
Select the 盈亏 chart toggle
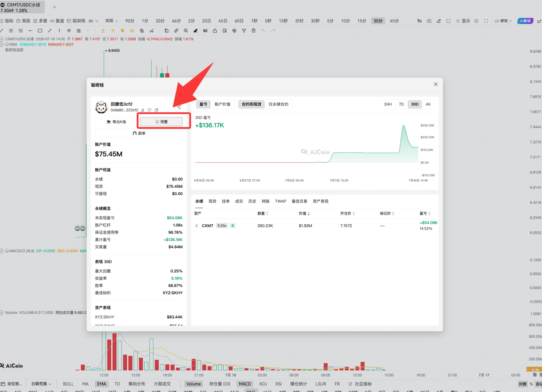[x=203, y=104]
